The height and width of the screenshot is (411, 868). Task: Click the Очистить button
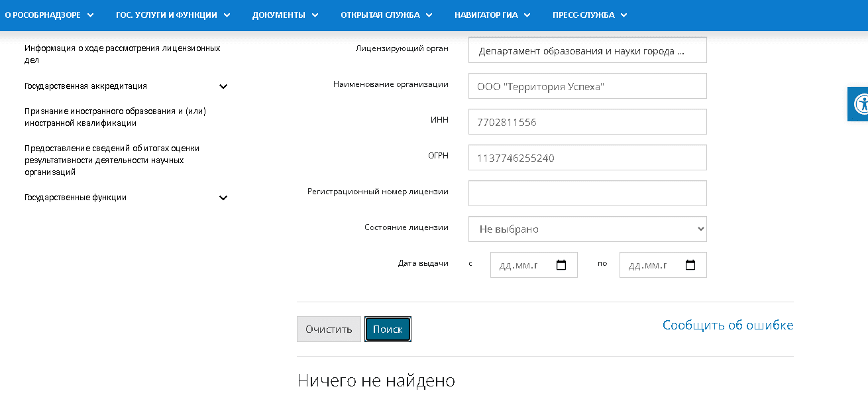tap(329, 329)
